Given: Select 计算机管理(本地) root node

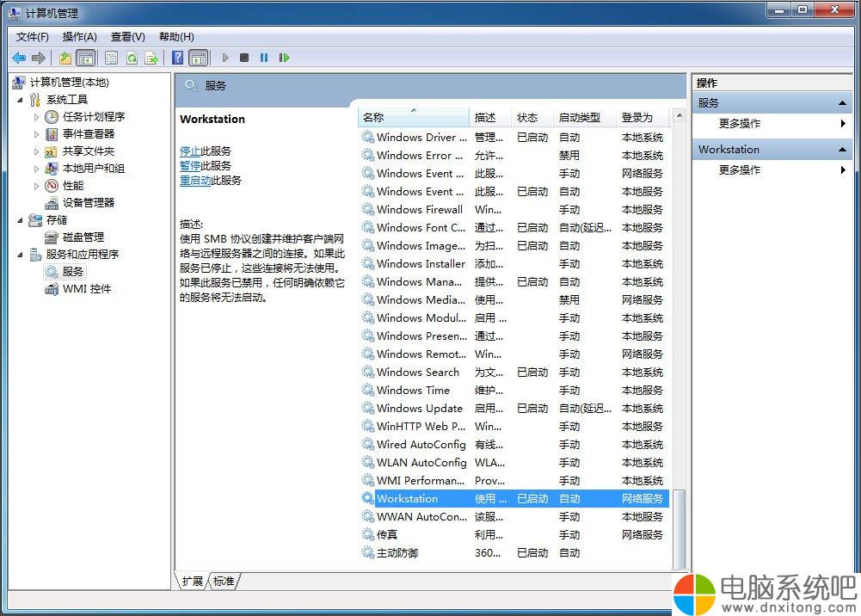Looking at the screenshot, I should tap(69, 83).
